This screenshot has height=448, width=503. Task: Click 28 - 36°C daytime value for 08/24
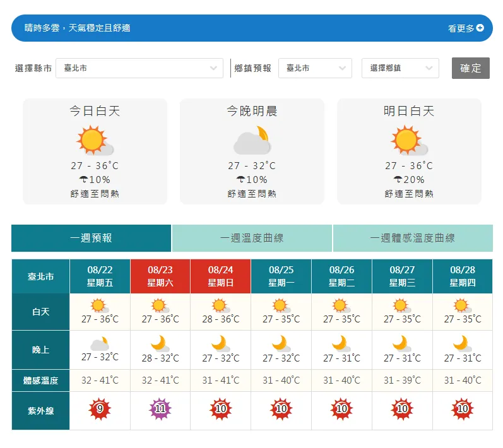pyautogui.click(x=221, y=319)
